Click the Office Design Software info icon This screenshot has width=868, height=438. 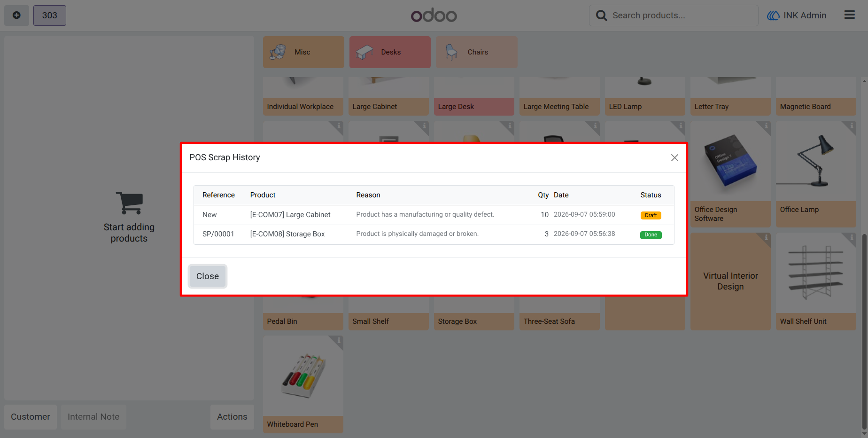(x=766, y=125)
